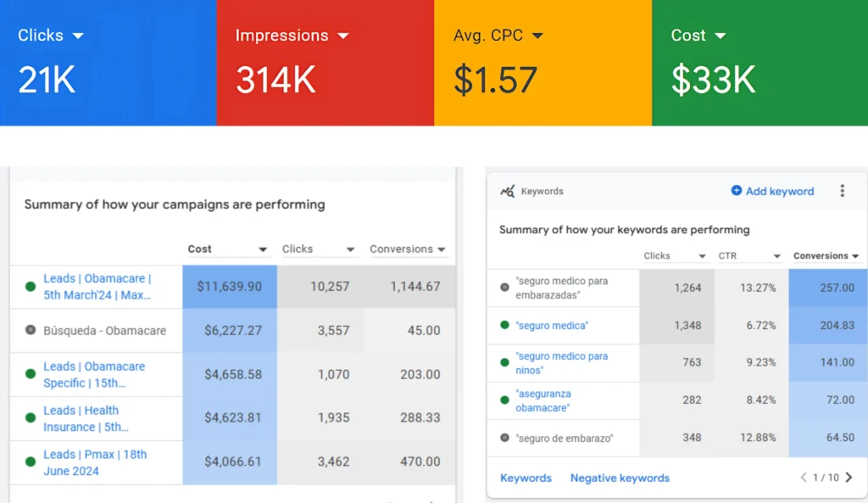Click paused status icon for Búsqueda - Obamacare
868x503 pixels.
click(31, 331)
